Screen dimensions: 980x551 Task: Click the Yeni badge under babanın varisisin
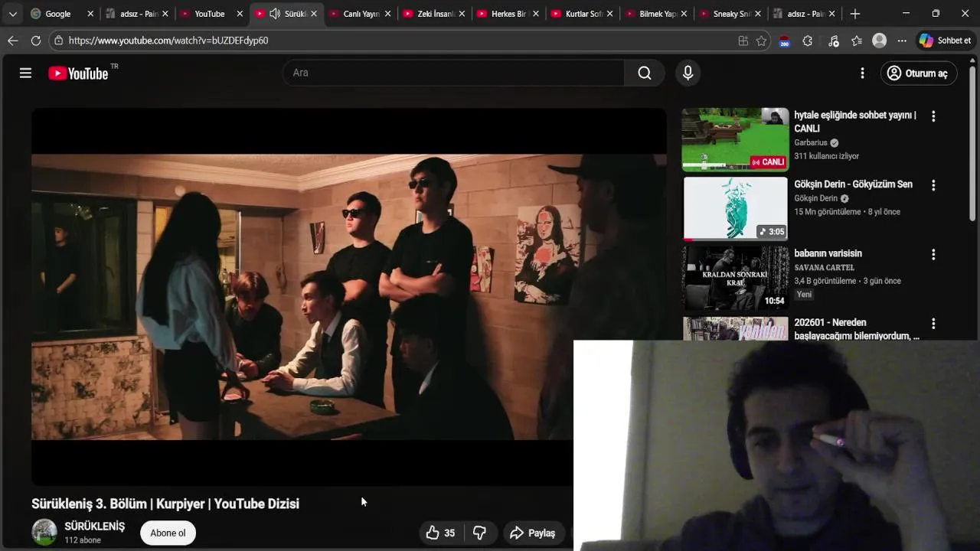[x=804, y=295]
